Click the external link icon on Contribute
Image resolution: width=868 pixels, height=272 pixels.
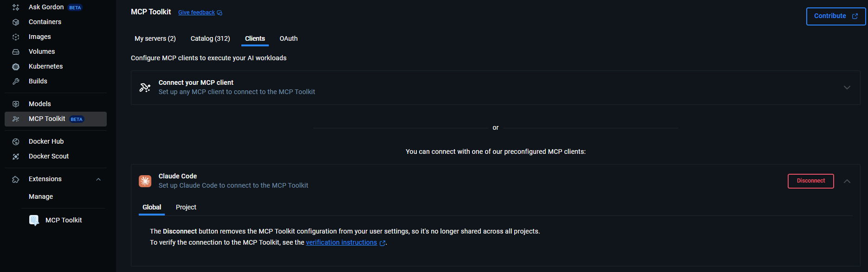click(x=855, y=16)
